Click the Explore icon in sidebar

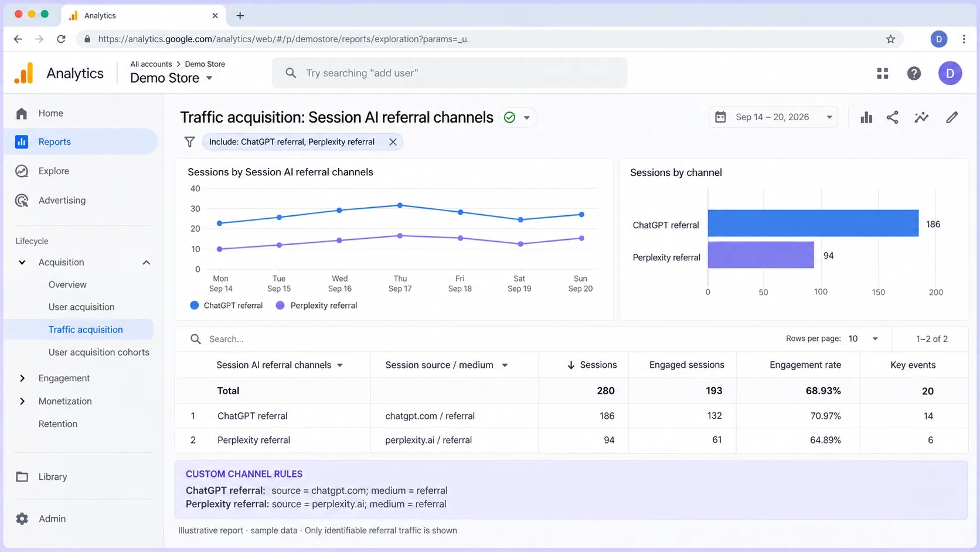(x=22, y=171)
